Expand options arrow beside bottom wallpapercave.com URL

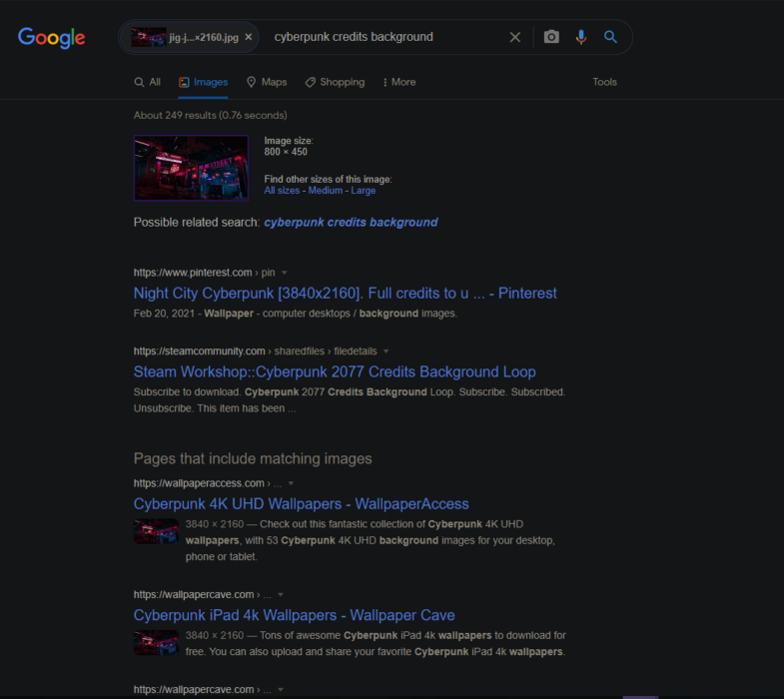coord(281,689)
